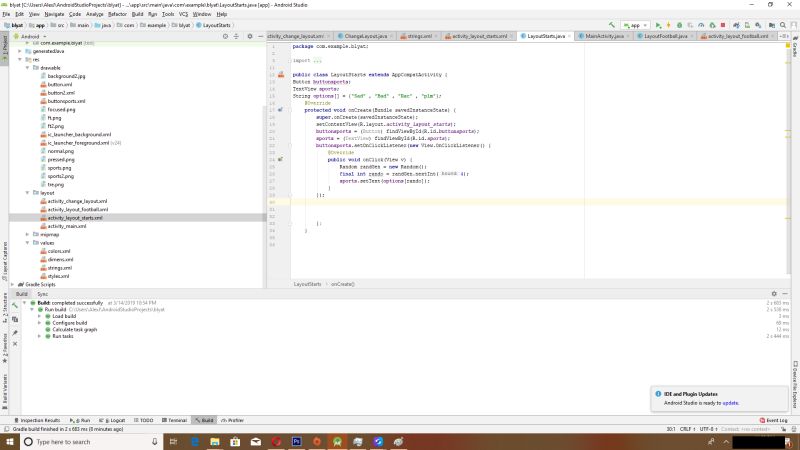Expand the Configure build node
This screenshot has width=800, height=450.
[x=39, y=323]
